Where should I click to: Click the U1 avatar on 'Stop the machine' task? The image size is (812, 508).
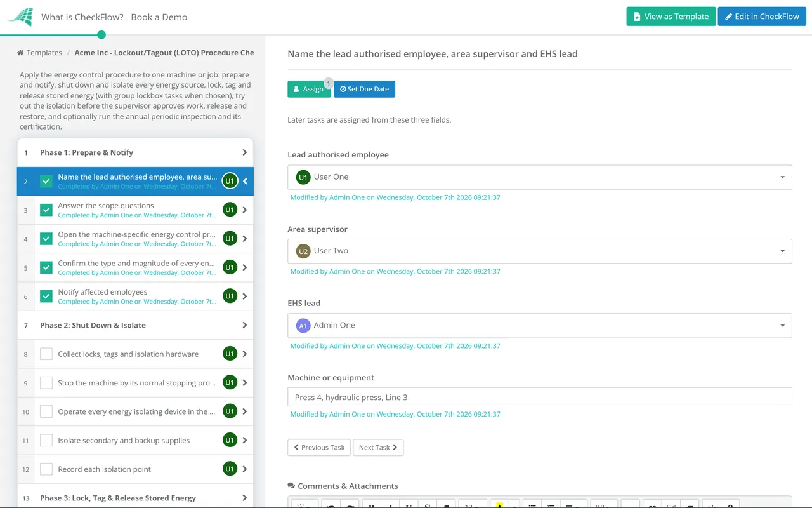coord(230,382)
